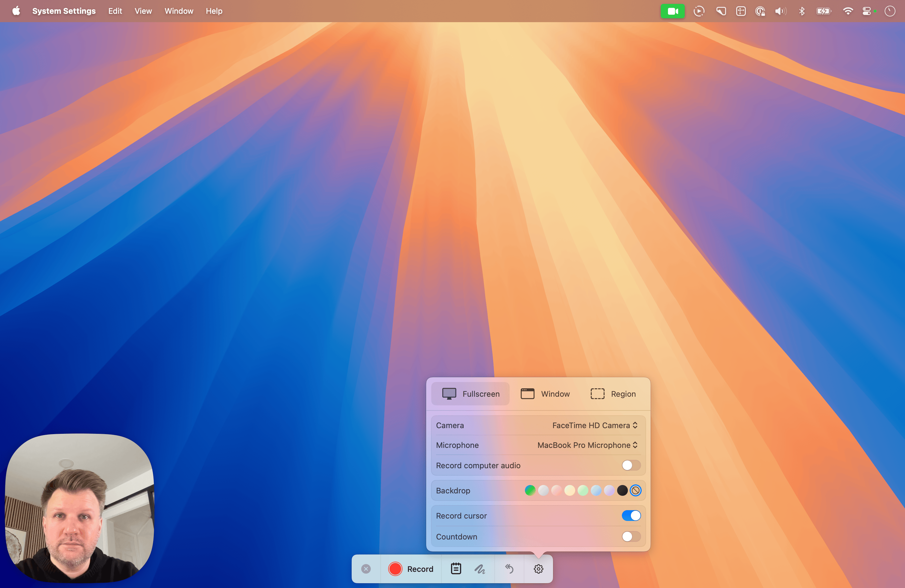Viewport: 905px width, 588px height.
Task: Open the recording notes panel icon
Action: (x=455, y=569)
